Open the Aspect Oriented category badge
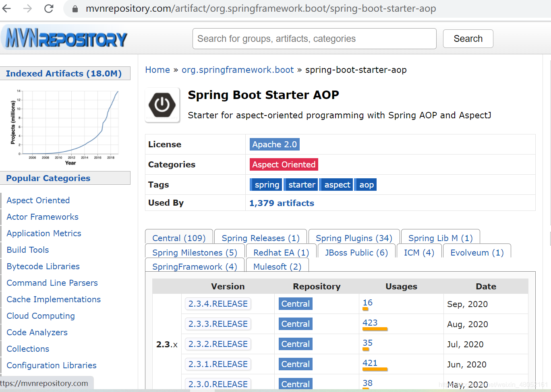The width and height of the screenshot is (551, 392). 284,164
